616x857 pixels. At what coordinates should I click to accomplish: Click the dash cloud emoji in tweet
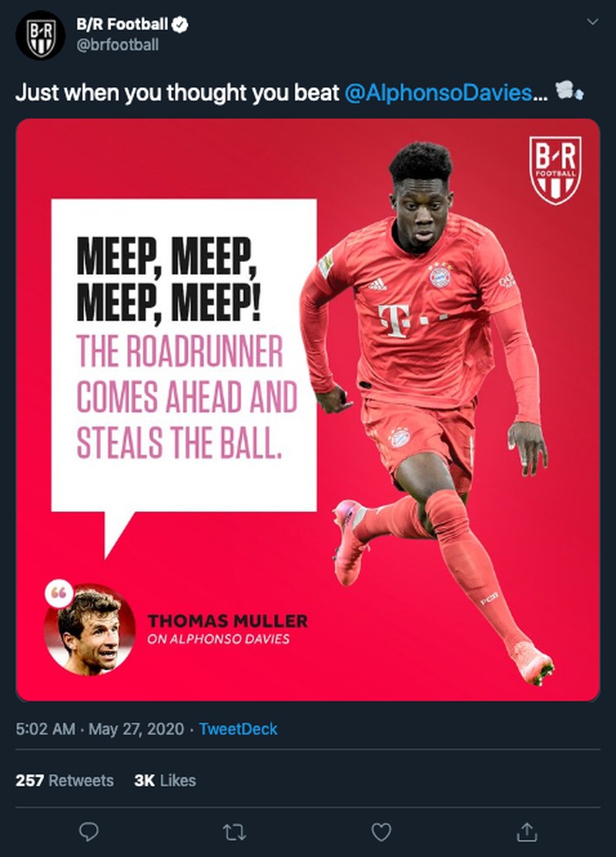(x=569, y=91)
